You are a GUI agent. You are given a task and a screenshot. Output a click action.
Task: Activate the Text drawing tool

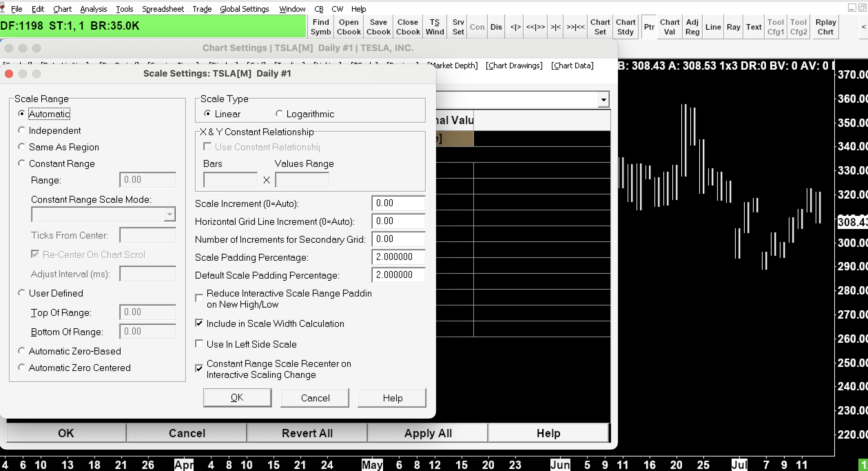coord(754,27)
